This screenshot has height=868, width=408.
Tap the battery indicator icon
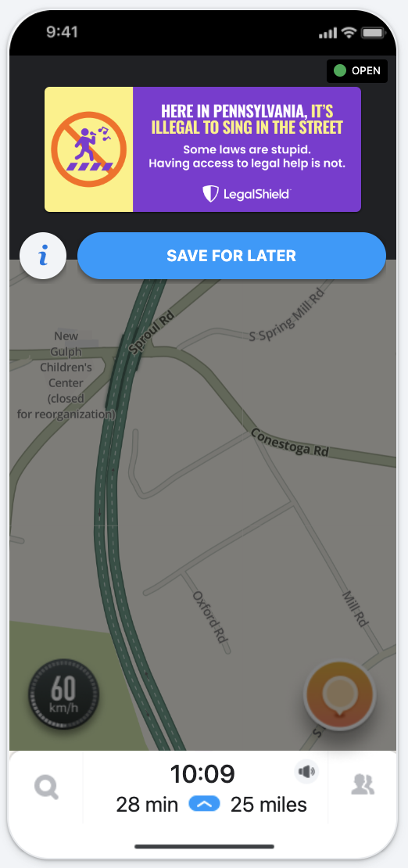tap(373, 33)
